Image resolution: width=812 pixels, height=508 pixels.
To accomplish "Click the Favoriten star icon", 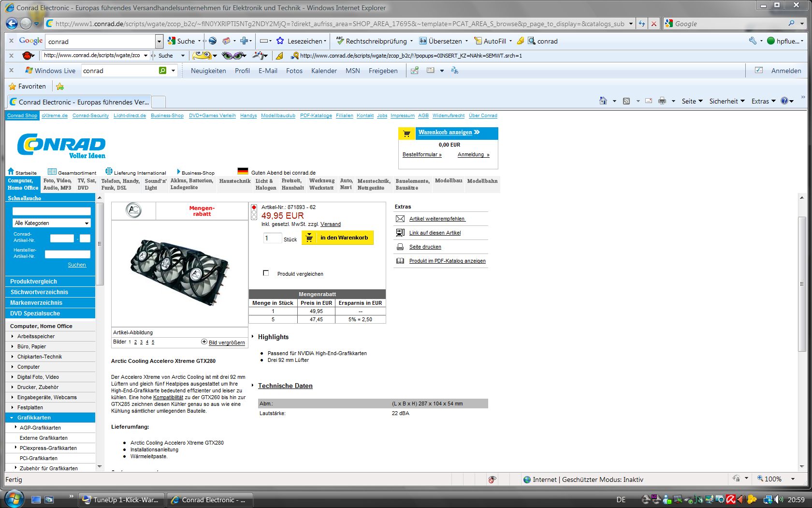I will point(13,87).
